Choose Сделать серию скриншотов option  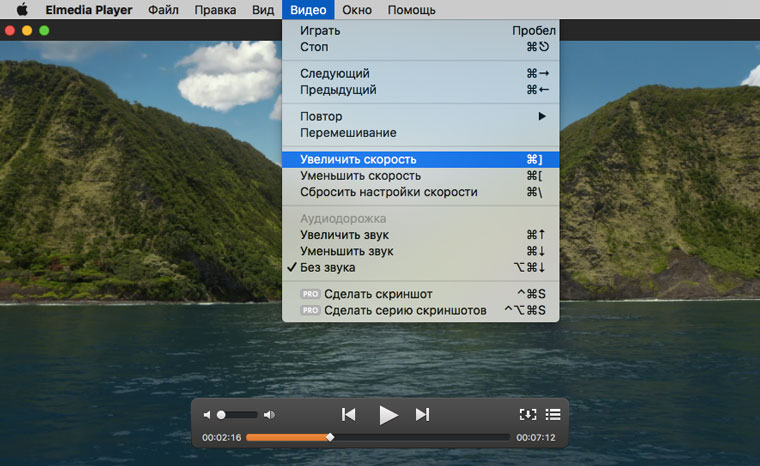point(421,310)
